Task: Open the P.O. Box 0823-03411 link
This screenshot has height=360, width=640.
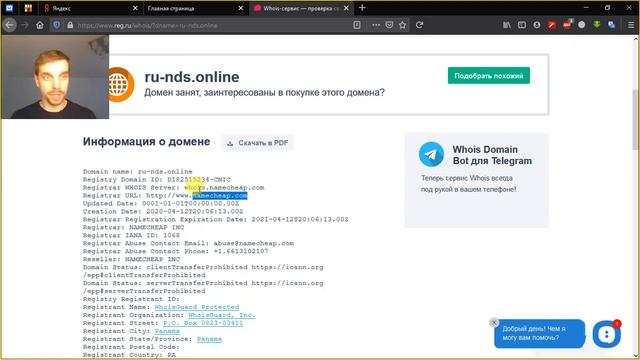Action: tap(203, 323)
